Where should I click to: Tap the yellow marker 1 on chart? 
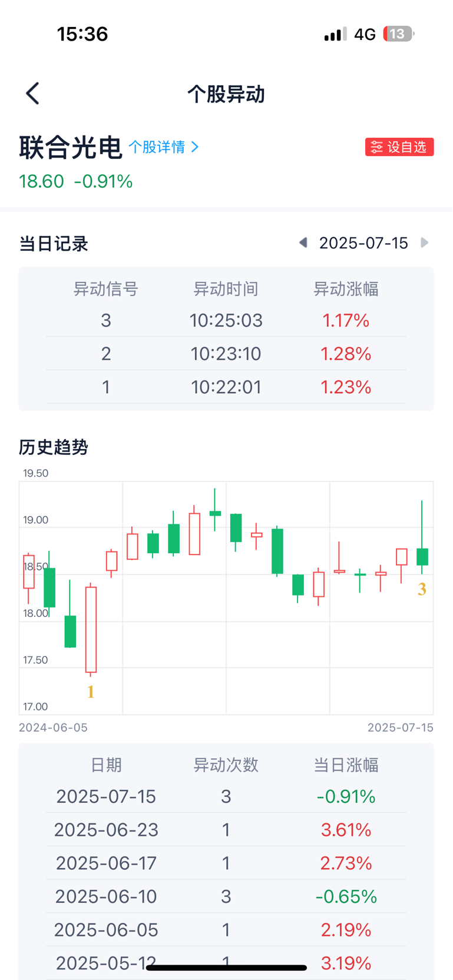91,692
